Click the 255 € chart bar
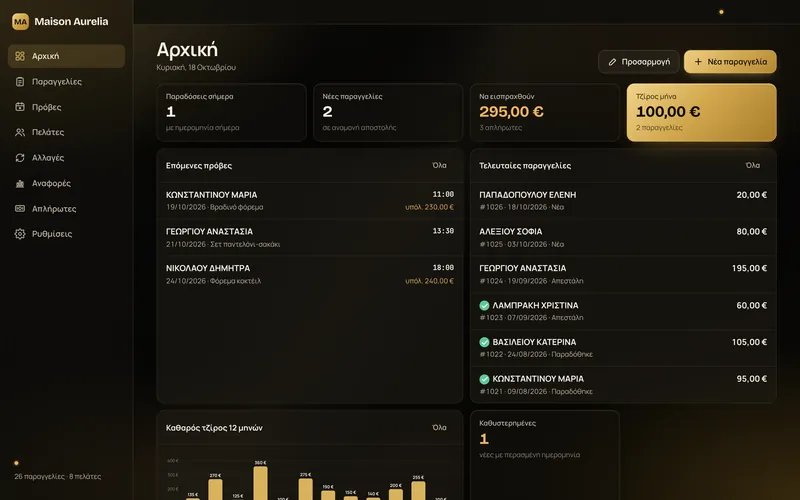800x500 pixels. [x=418, y=491]
